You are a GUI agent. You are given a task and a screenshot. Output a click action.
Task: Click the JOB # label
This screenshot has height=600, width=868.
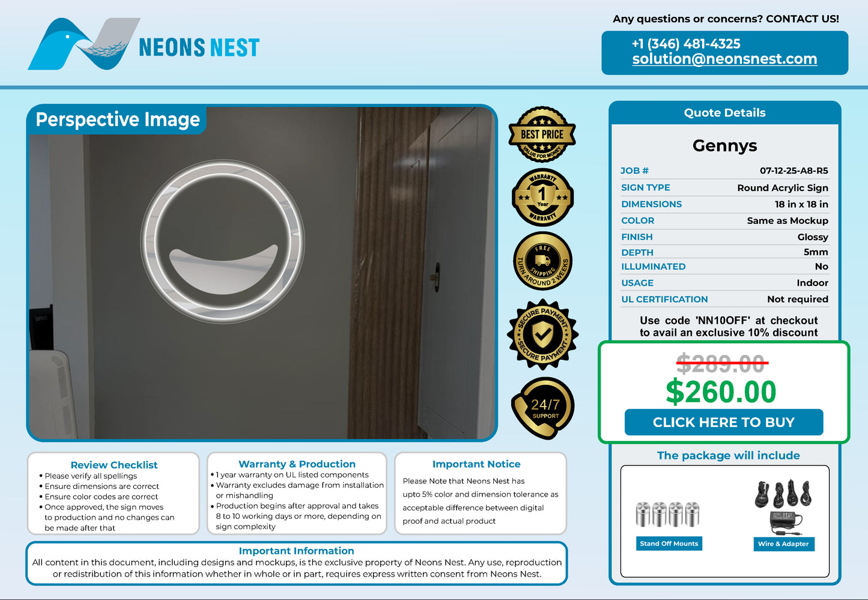pyautogui.click(x=635, y=171)
